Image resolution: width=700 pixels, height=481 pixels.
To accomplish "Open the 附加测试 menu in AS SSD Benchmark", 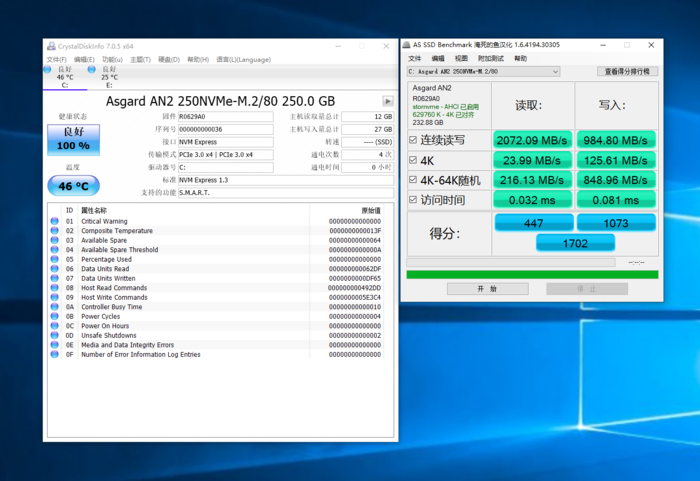I will coord(491,59).
